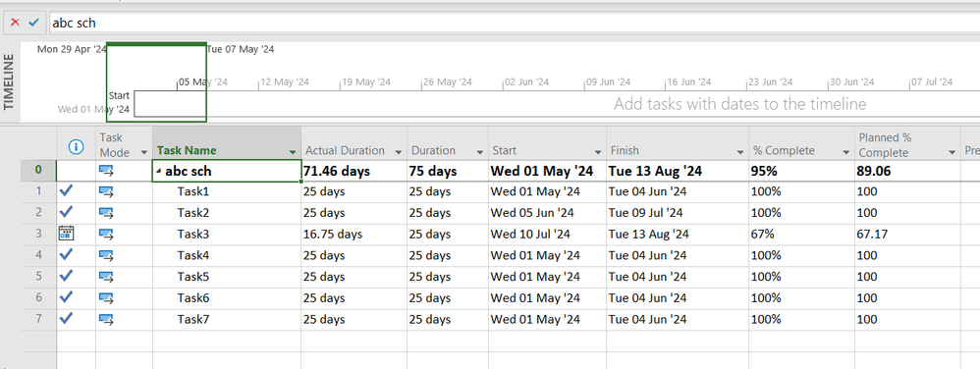980x369 pixels.
Task: Click the completed checkmark for Task7
Action: [x=66, y=318]
